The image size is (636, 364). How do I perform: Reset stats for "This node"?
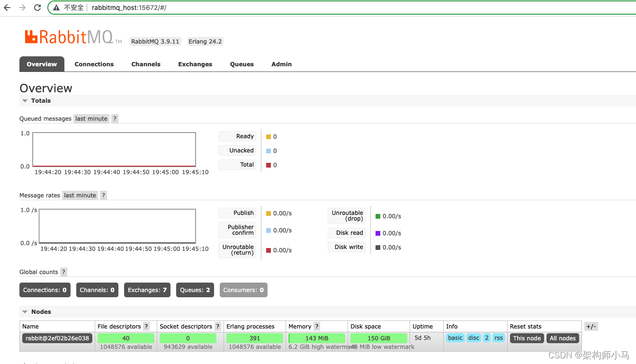[x=527, y=338]
